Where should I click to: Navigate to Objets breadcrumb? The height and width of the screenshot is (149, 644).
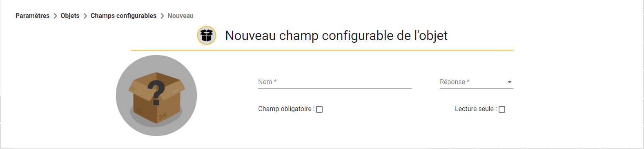click(70, 16)
